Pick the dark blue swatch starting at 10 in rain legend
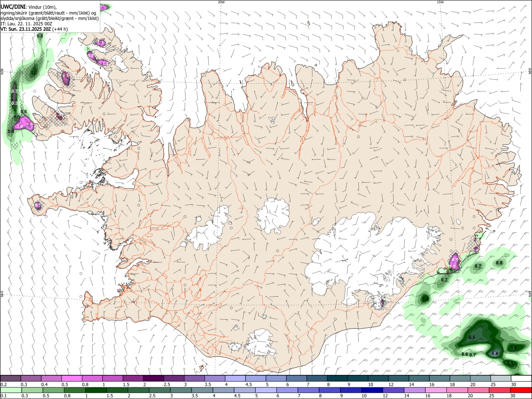This screenshot has height=399, width=532. point(372,390)
